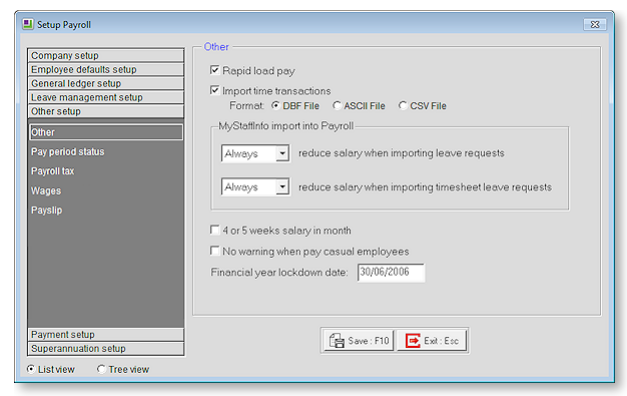
Task: Open the timesheet leave requests Always dropdown
Action: [x=282, y=187]
